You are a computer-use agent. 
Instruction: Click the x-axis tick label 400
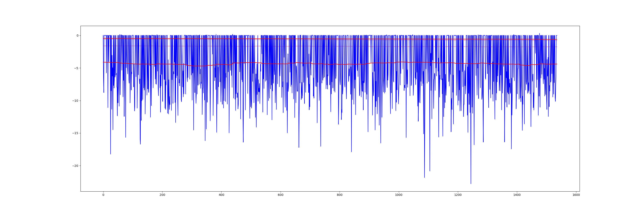pos(221,195)
